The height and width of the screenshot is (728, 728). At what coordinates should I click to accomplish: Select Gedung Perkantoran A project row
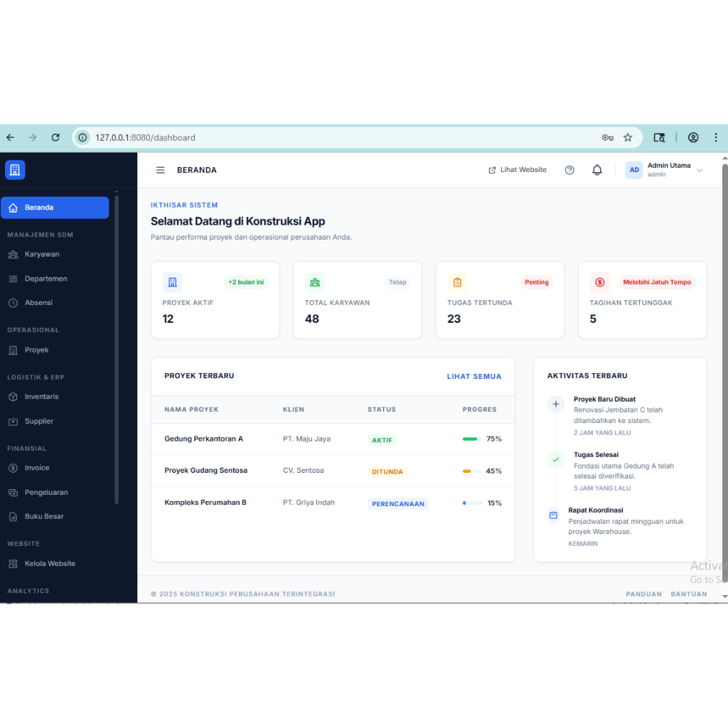[x=333, y=439]
